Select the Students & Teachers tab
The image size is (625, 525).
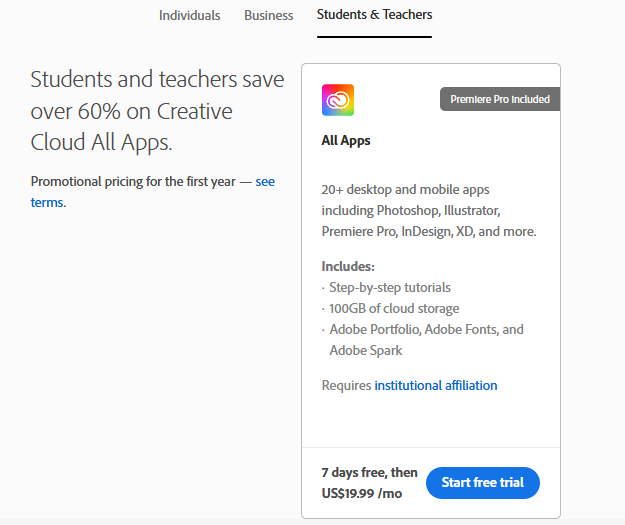coord(374,15)
